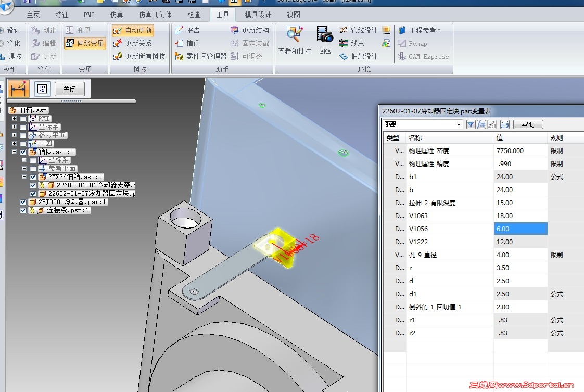Click the print icon in 变量表
This screenshot has height=392, width=584.
505,124
